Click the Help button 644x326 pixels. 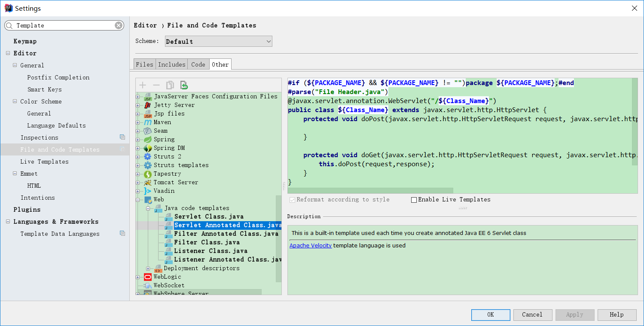coord(617,315)
